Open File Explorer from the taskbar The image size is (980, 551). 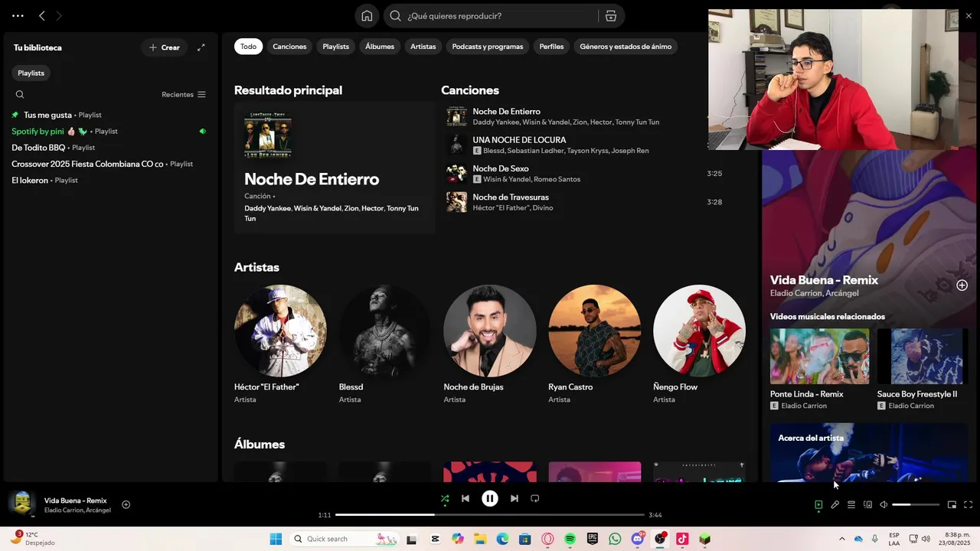point(480,539)
